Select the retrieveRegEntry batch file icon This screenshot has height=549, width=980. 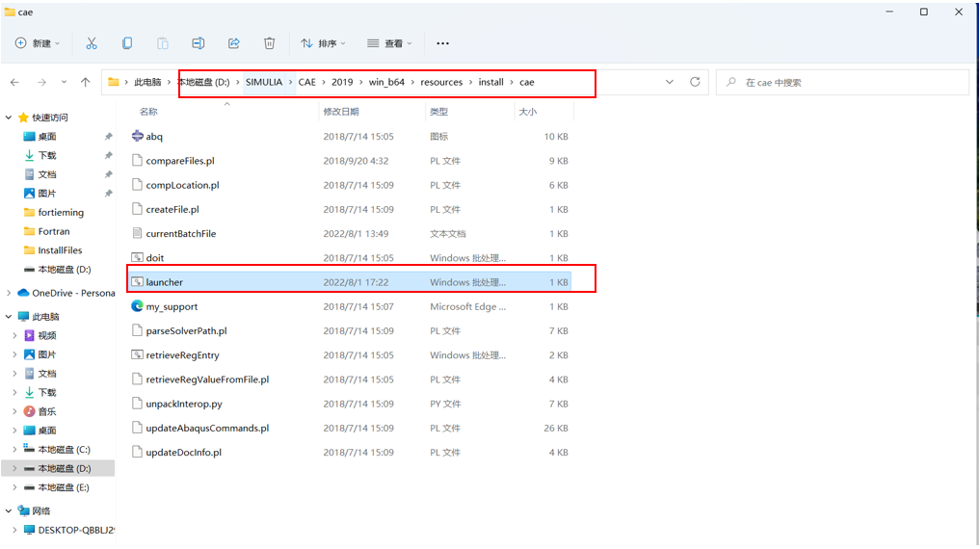coord(138,354)
